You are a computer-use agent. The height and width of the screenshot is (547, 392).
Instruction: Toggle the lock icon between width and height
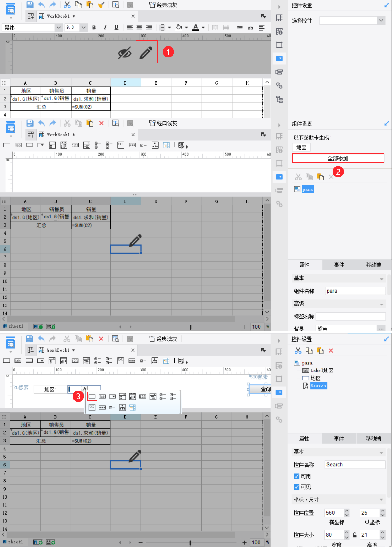[355, 535]
